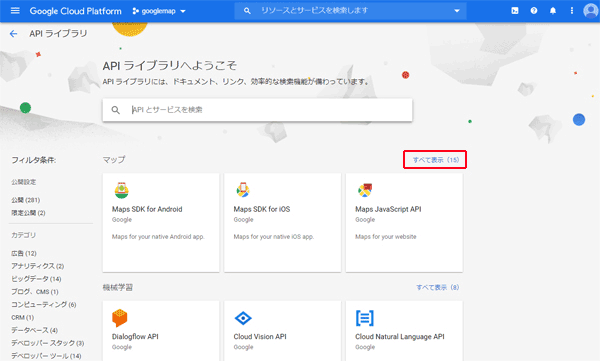This screenshot has width=600, height=361.
Task: Filter by デベロッパー スタック (3) category
Action: [x=47, y=343]
